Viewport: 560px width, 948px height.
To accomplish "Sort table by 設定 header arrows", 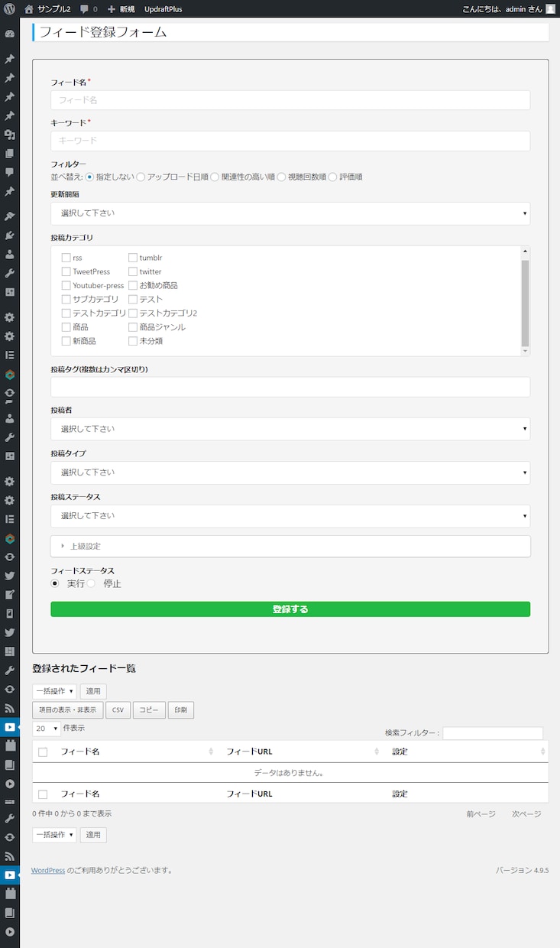I will point(543,752).
